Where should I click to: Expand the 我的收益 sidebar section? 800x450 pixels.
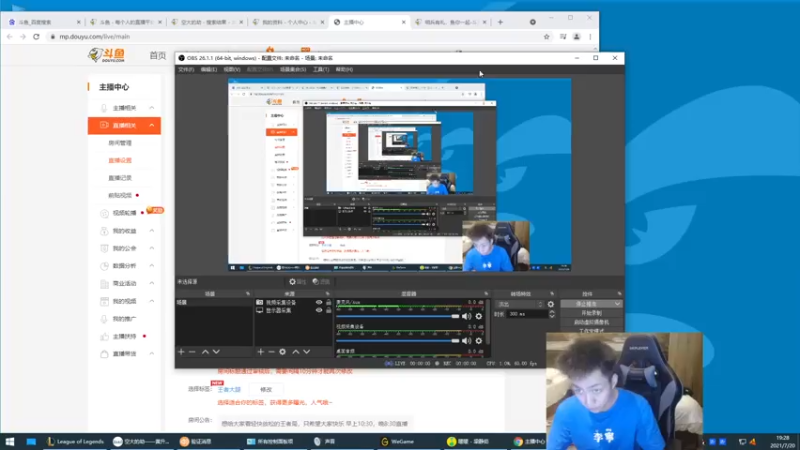coord(152,231)
